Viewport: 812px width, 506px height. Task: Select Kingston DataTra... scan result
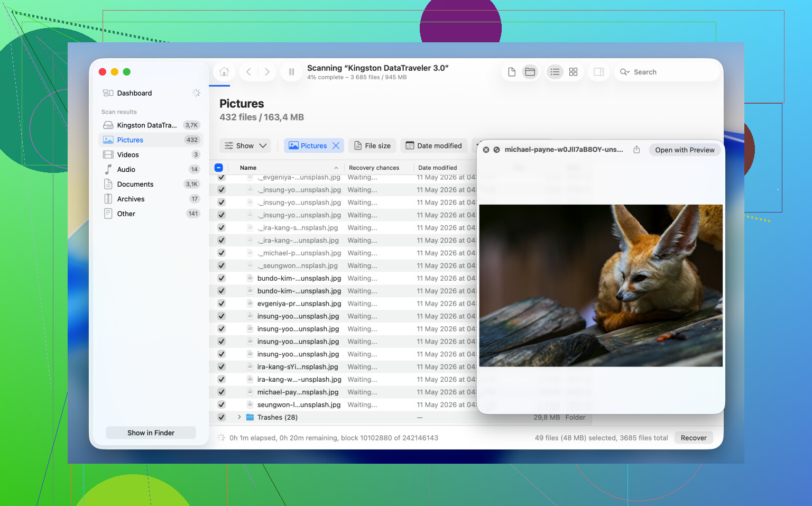pyautogui.click(x=151, y=125)
